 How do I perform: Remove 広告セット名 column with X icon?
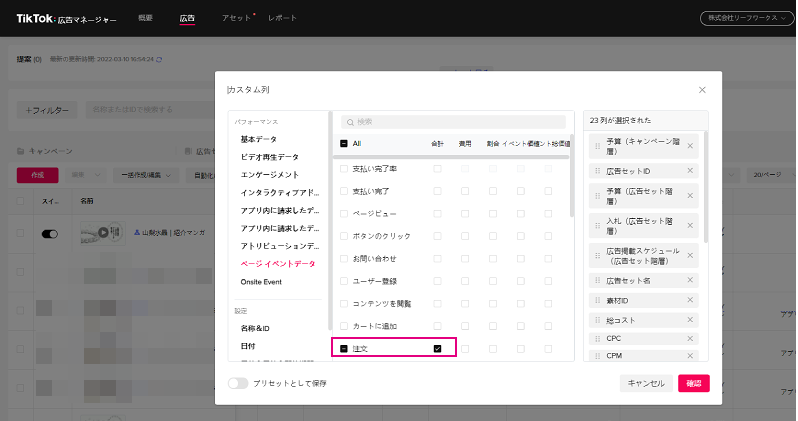[690, 282]
